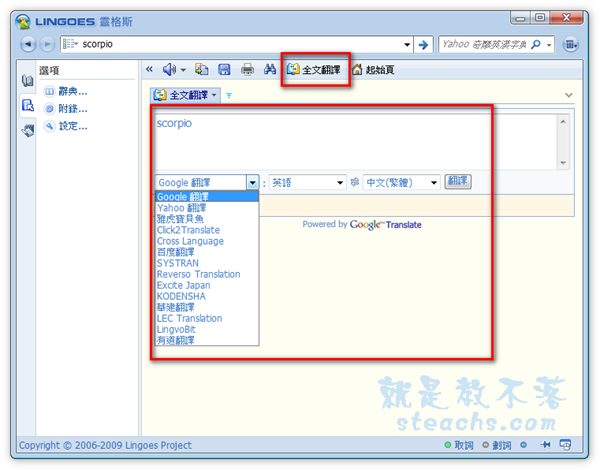Select SYSTRAN in engine list
The width and height of the screenshot is (600, 470).
[207, 263]
